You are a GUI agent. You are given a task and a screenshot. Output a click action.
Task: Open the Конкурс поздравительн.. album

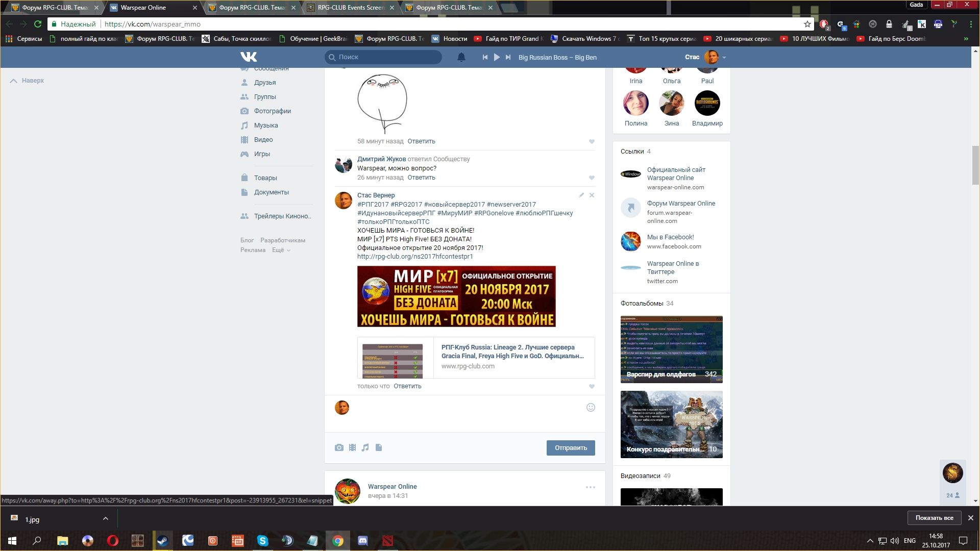(672, 424)
